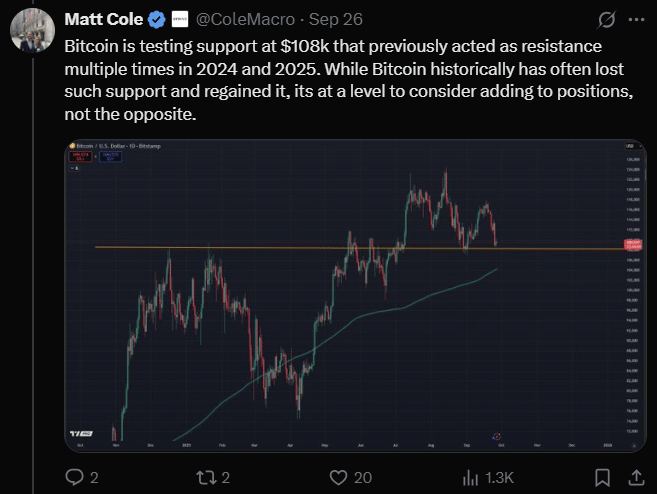657x494 pixels.
Task: Expand the indicator collapse arrow on the chart
Action: 74,168
